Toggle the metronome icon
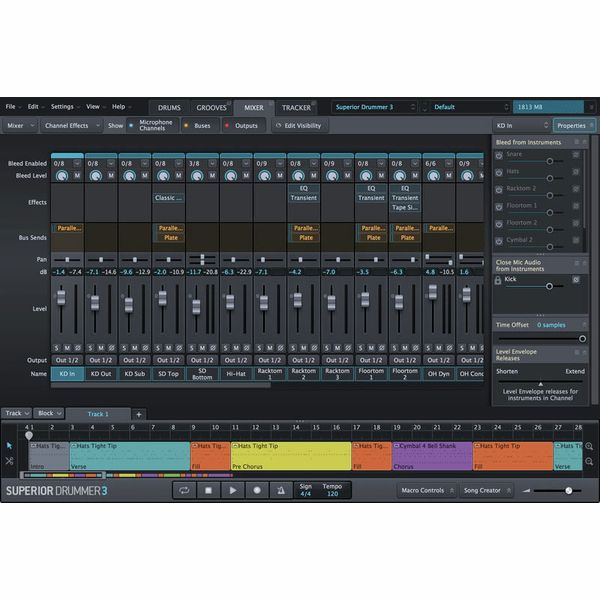 (281, 490)
